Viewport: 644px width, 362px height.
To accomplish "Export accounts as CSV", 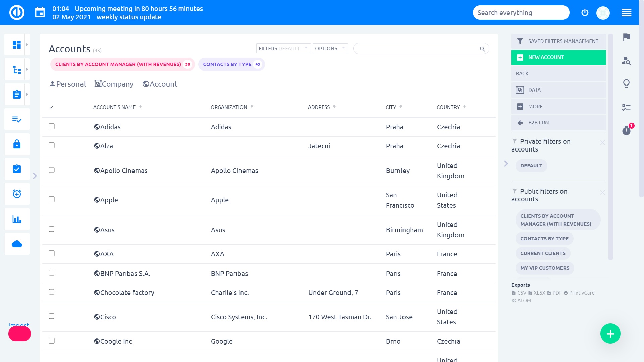I will coord(519,293).
